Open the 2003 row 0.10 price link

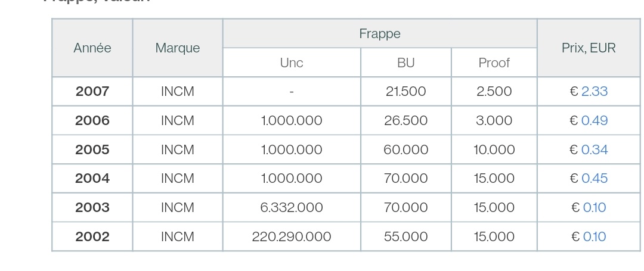click(595, 207)
